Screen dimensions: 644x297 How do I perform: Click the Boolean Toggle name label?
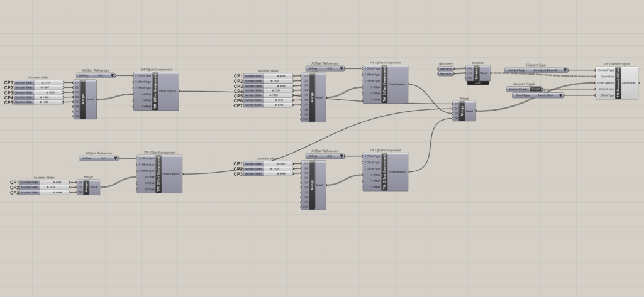click(x=518, y=89)
